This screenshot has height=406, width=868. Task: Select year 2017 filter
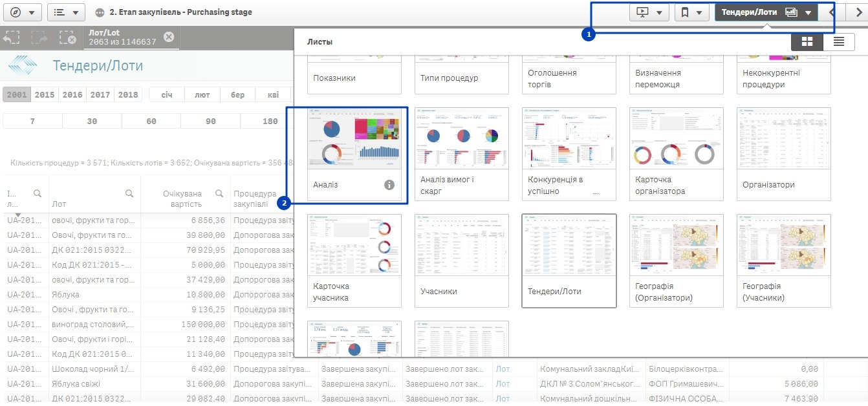[100, 94]
